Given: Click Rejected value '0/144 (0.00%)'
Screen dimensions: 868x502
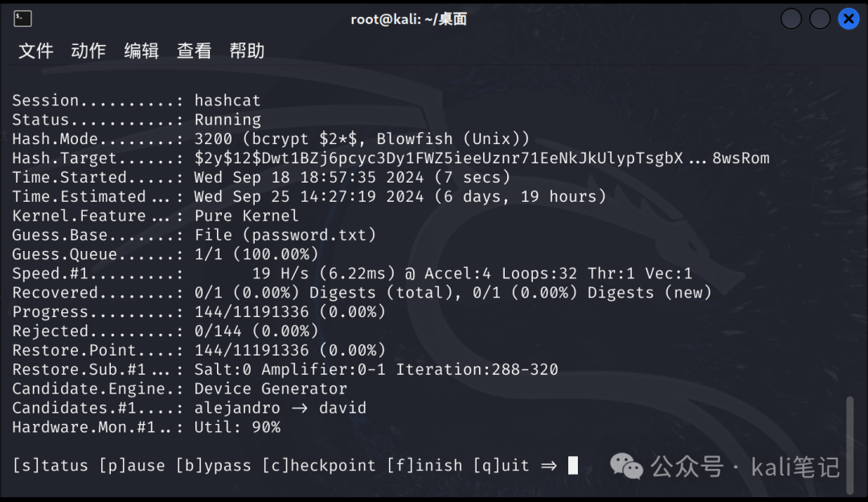Looking at the screenshot, I should [256, 331].
